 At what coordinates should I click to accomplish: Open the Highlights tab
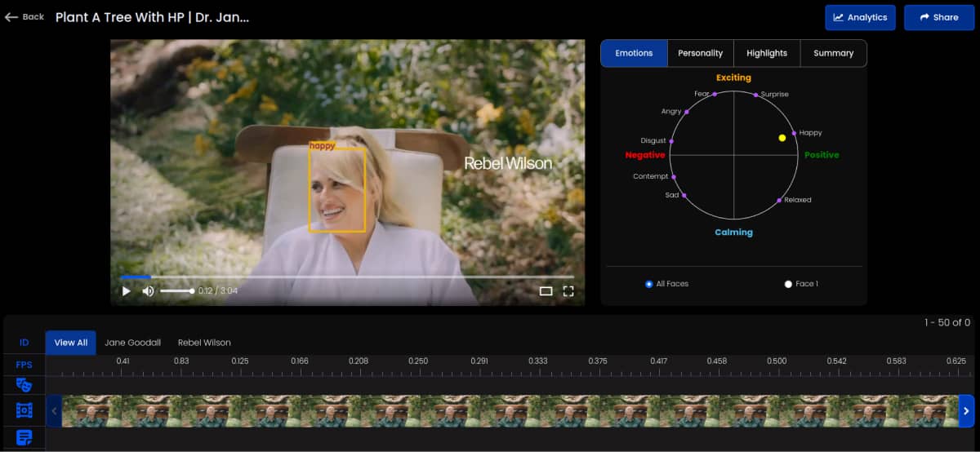click(x=767, y=53)
